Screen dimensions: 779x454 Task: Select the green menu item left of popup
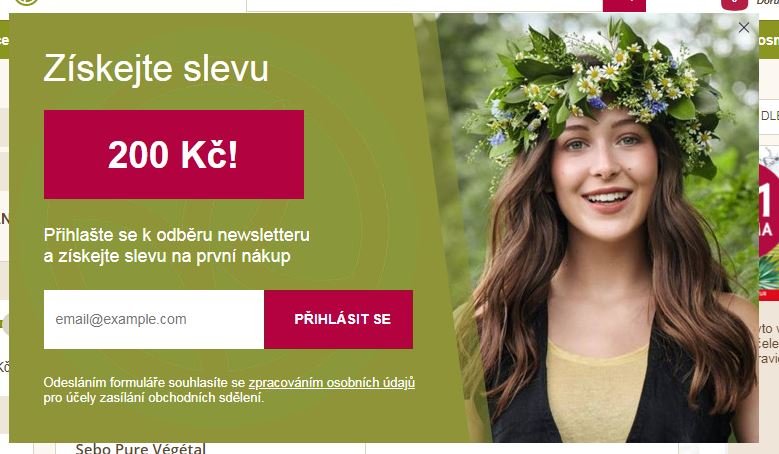point(4,40)
